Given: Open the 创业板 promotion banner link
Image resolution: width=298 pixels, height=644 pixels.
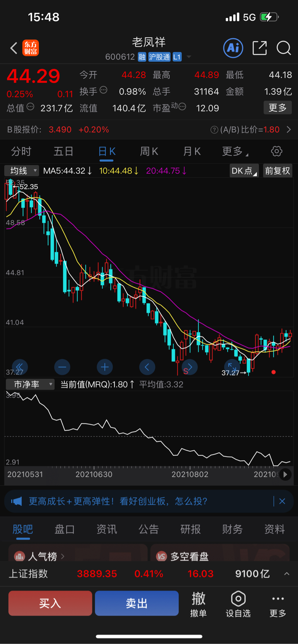Looking at the screenshot, I should coord(118,501).
